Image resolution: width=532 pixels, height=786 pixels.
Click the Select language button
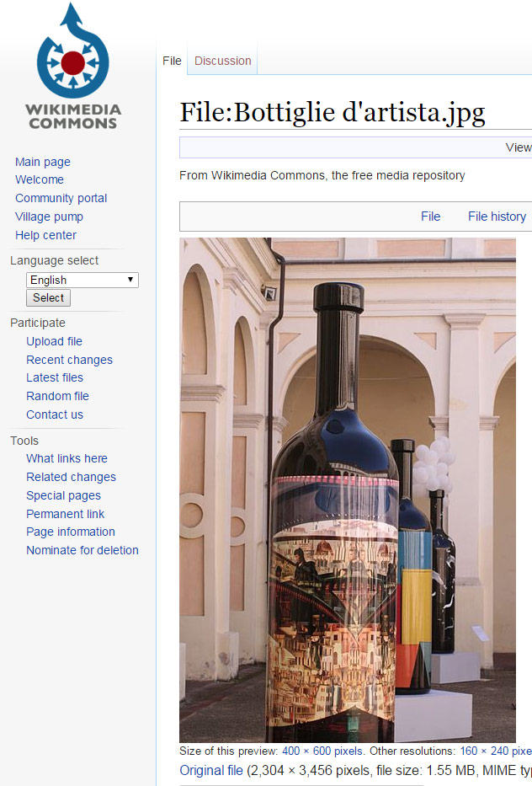(x=48, y=297)
